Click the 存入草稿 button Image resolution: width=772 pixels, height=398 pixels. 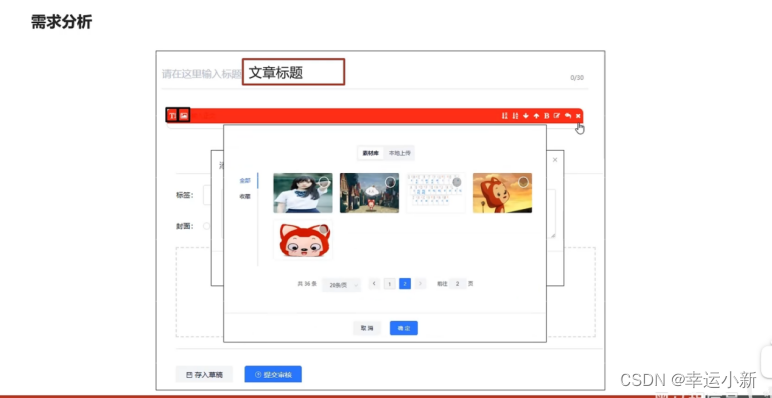click(204, 375)
